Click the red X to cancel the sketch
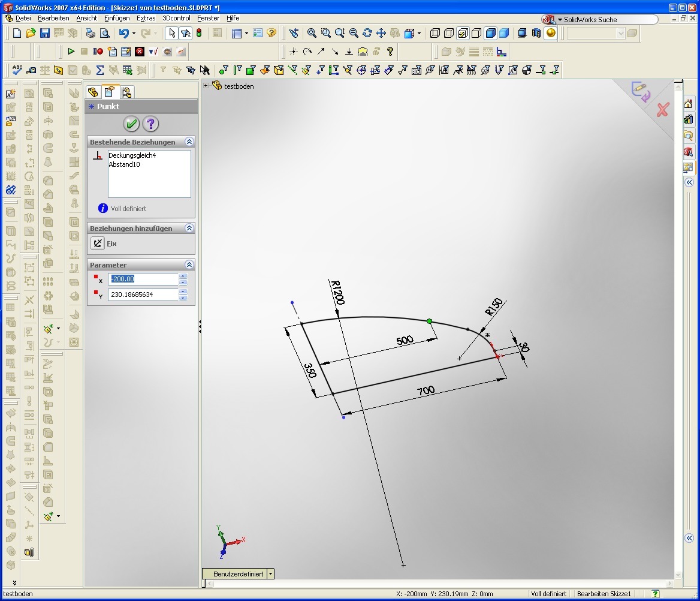This screenshot has width=700, height=601. point(662,110)
